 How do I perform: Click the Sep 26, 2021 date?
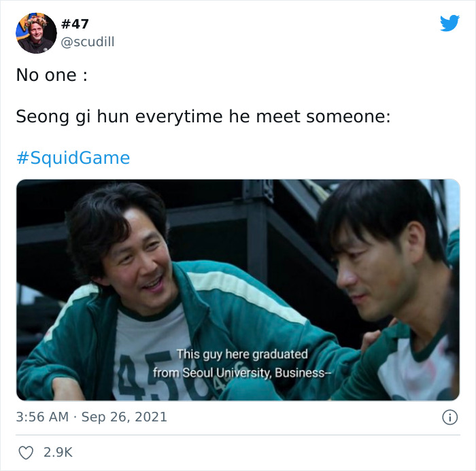pos(124,417)
